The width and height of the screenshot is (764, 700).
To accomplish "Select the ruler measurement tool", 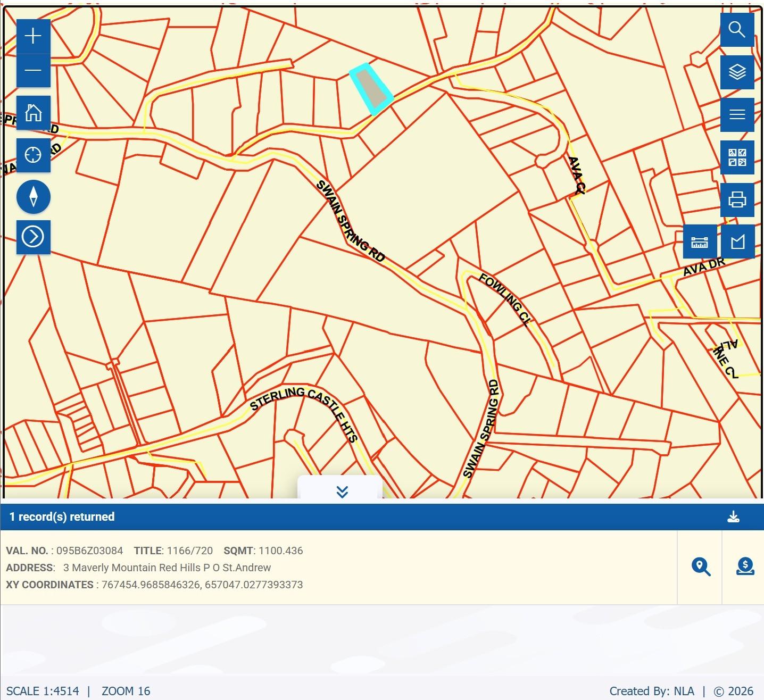I will (x=699, y=243).
